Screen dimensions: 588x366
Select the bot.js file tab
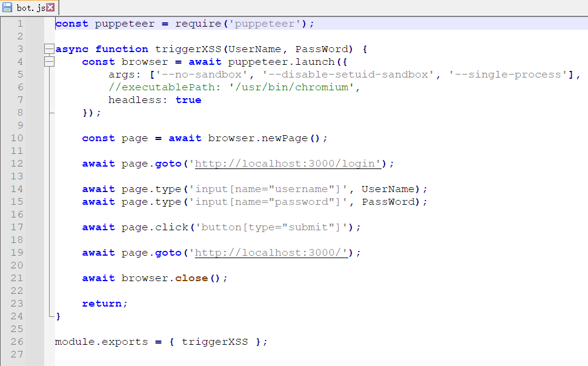[30, 7]
